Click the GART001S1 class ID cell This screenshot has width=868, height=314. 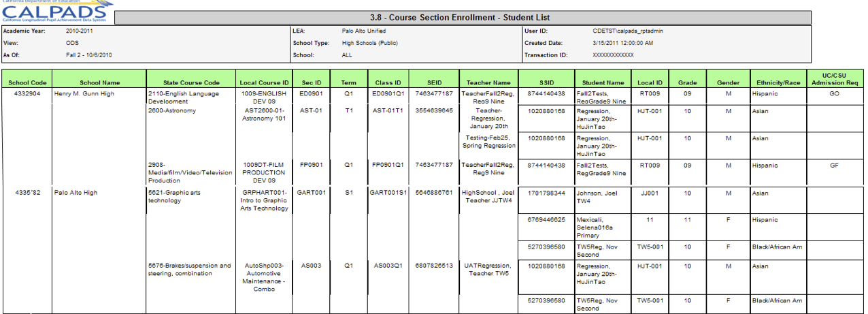388,193
